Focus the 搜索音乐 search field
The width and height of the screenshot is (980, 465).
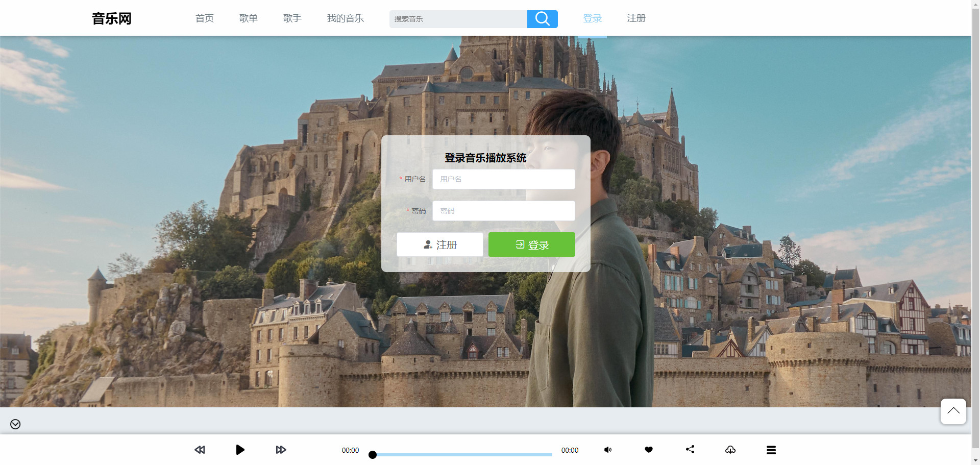point(458,19)
